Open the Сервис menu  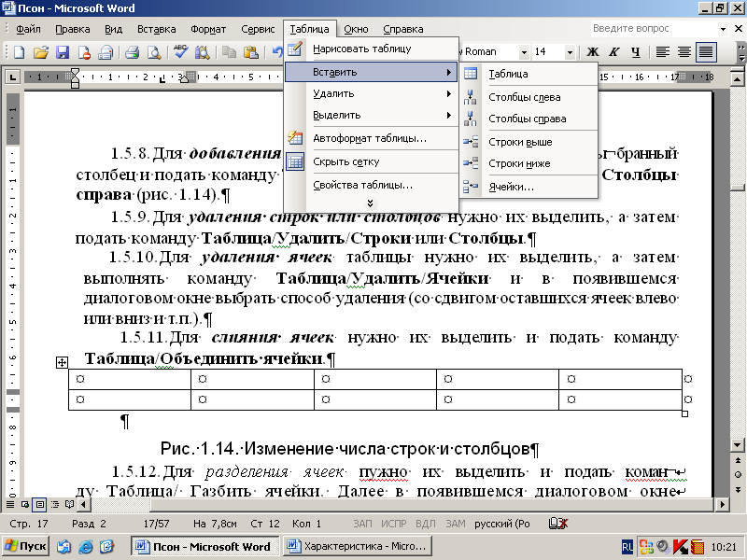click(x=258, y=29)
